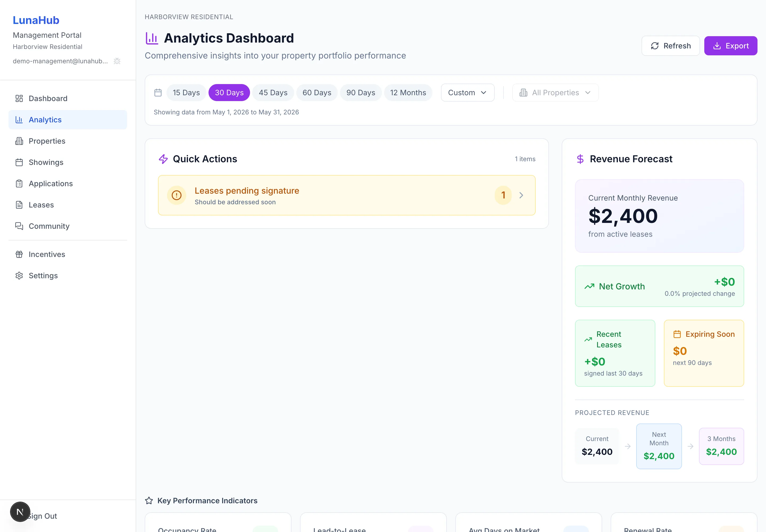The image size is (766, 532).
Task: Click the Analytics bar chart sidebar icon
Action: click(x=19, y=120)
